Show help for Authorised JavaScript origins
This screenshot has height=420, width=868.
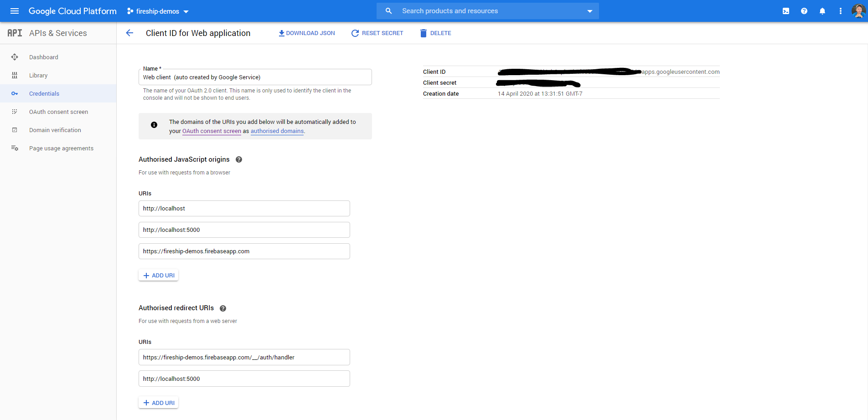click(239, 159)
